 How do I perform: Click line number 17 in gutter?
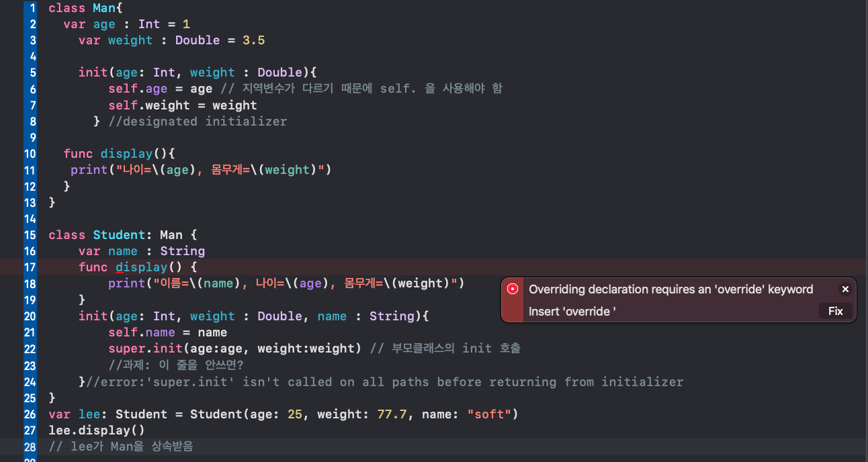click(x=30, y=267)
